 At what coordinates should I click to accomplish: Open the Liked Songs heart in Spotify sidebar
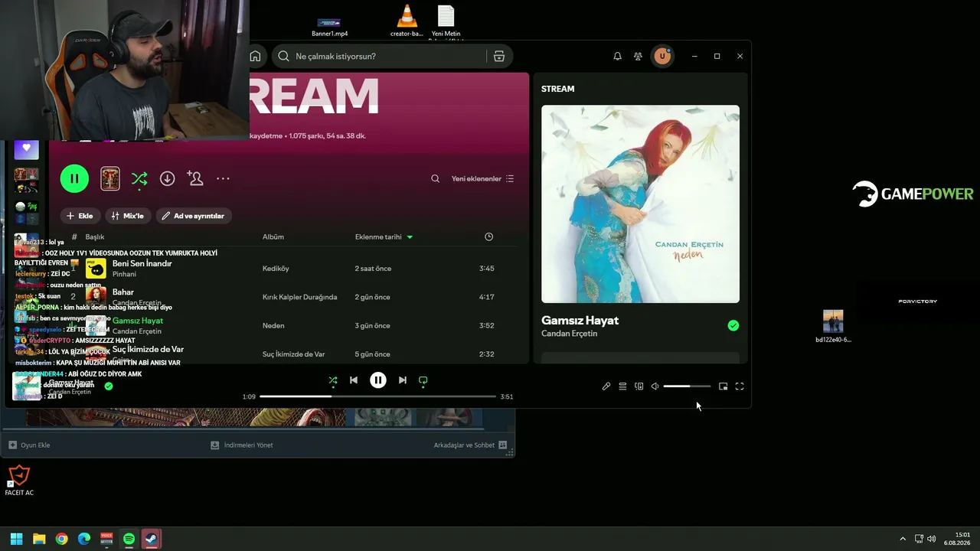click(x=27, y=148)
